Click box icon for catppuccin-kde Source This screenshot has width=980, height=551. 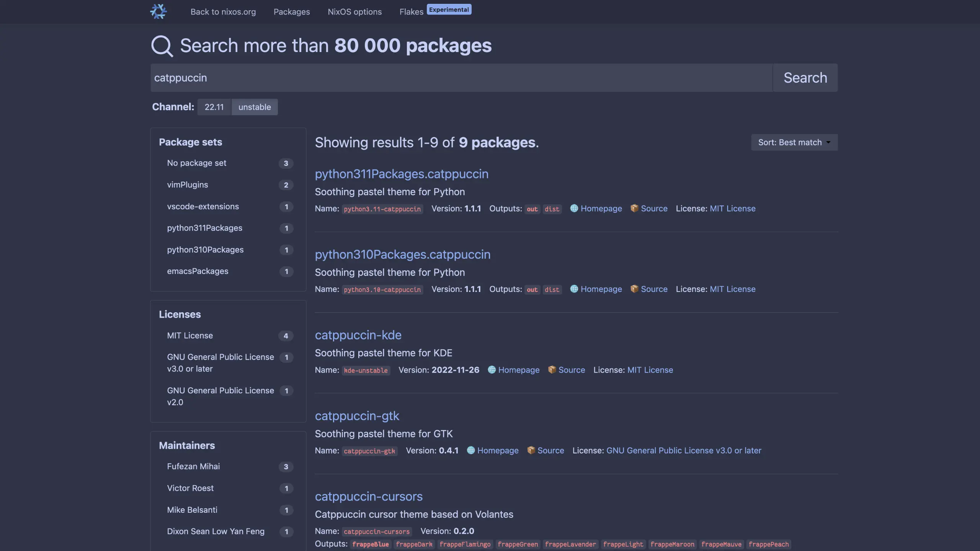(552, 370)
